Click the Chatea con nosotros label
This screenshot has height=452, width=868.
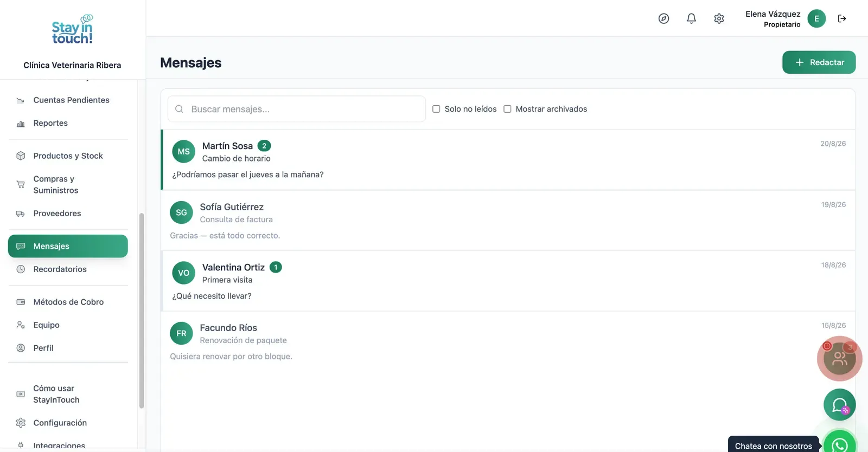773,446
